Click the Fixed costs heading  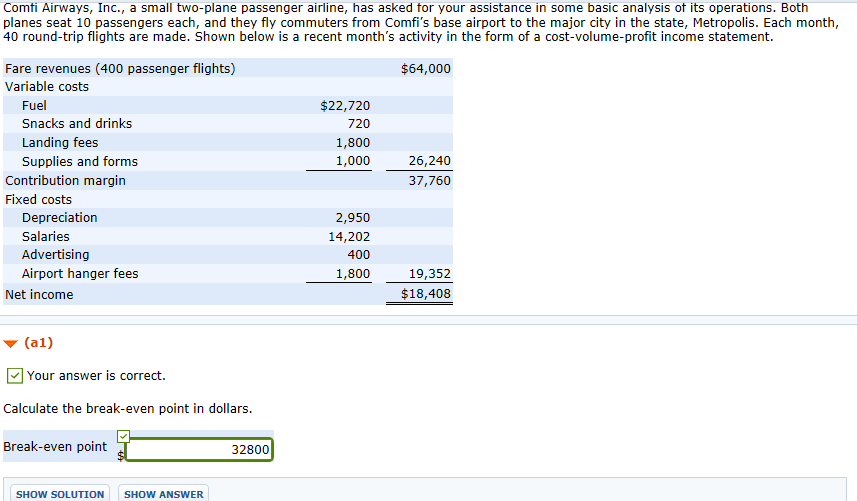point(38,199)
